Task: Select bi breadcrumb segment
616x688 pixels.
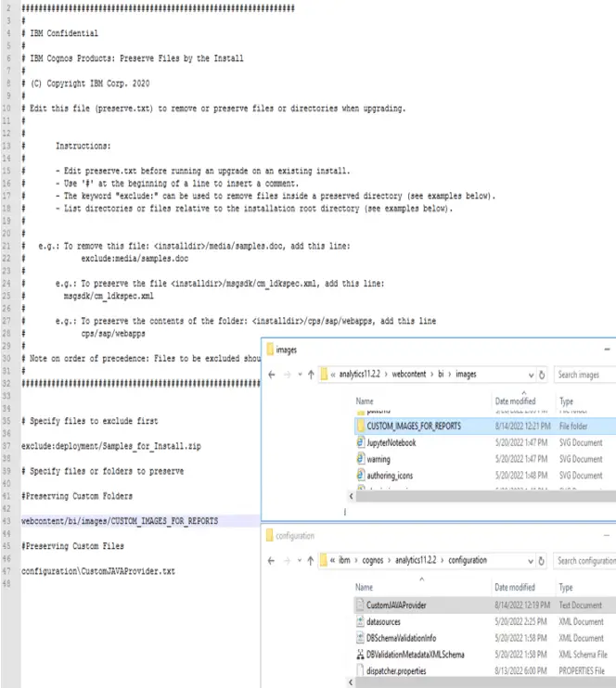Action: tap(441, 375)
